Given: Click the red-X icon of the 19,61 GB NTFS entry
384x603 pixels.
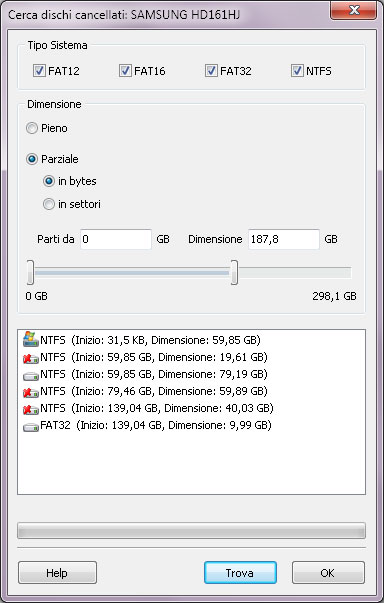Looking at the screenshot, I should pyautogui.click(x=31, y=358).
